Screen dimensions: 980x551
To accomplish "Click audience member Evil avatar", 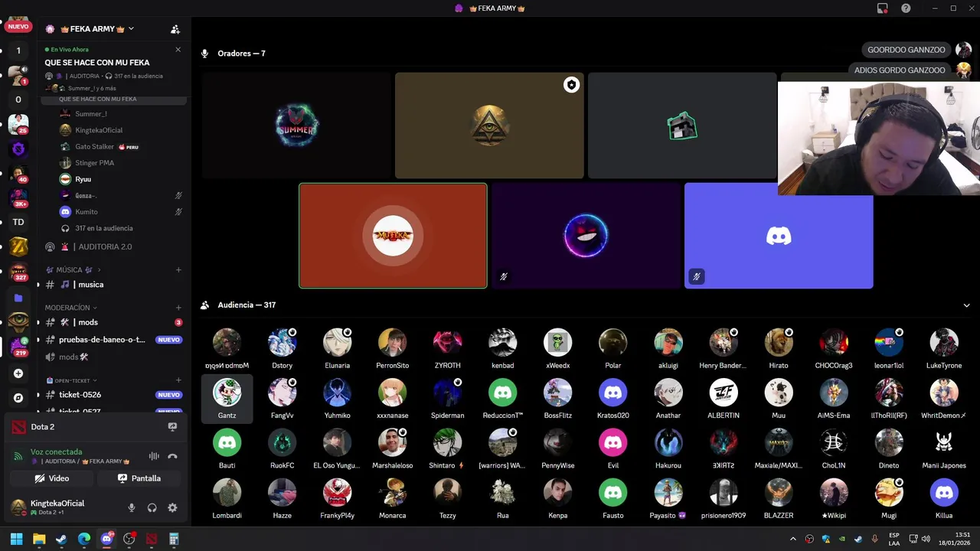I will [612, 442].
